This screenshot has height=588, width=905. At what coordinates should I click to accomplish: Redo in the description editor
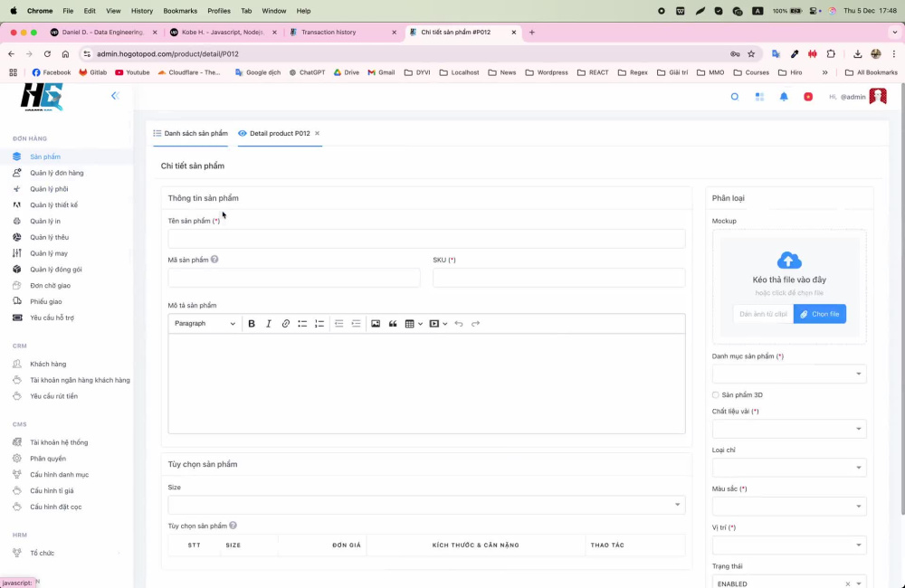click(x=476, y=324)
